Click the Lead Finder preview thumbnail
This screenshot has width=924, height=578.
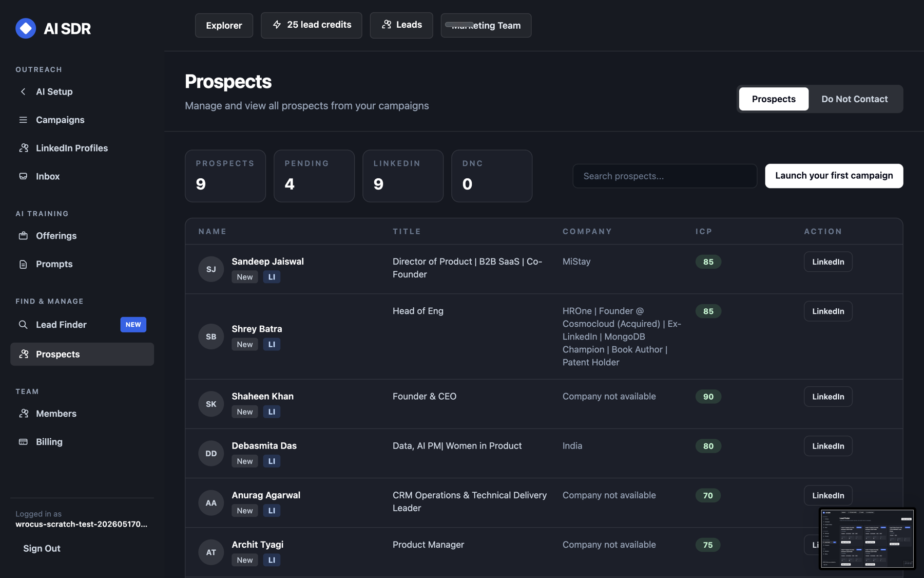coord(867,538)
